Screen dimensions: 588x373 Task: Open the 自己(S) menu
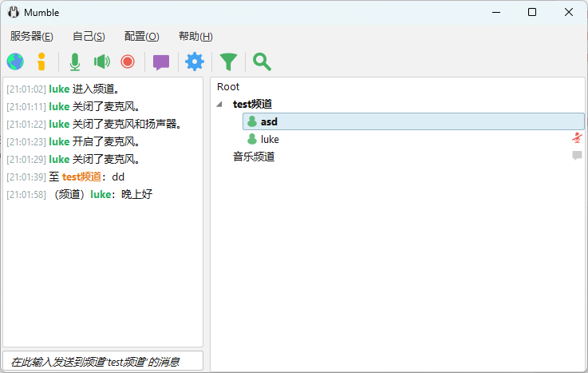coord(89,37)
